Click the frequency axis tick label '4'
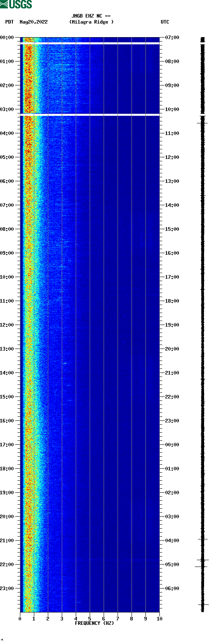 76,619
